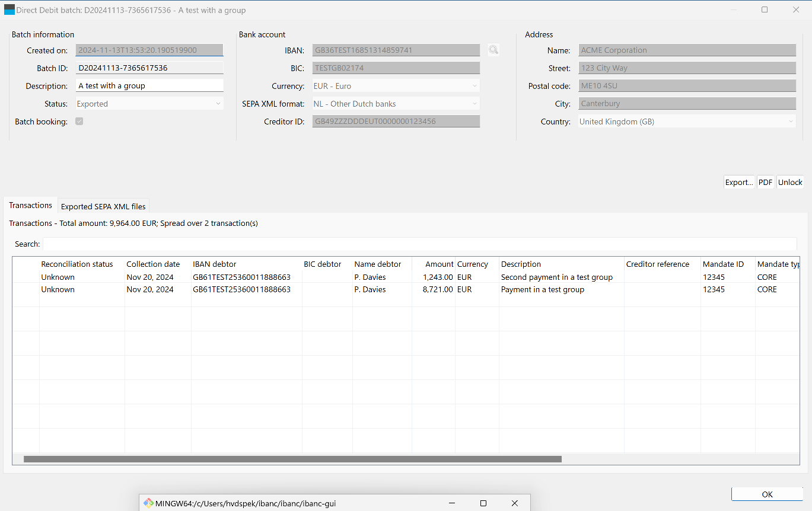Click the Postal code field
This screenshot has width=812, height=511.
pyautogui.click(x=687, y=86)
